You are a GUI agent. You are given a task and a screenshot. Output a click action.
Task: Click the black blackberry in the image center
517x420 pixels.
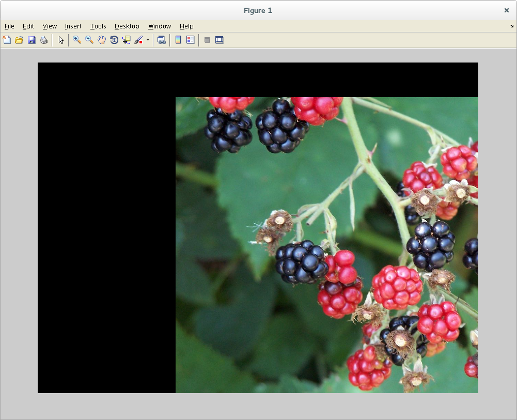click(x=301, y=262)
